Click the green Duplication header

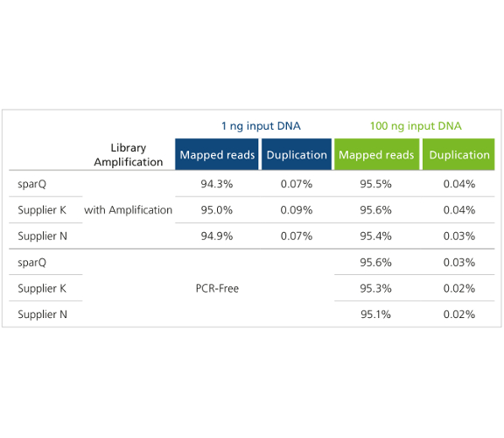point(458,154)
